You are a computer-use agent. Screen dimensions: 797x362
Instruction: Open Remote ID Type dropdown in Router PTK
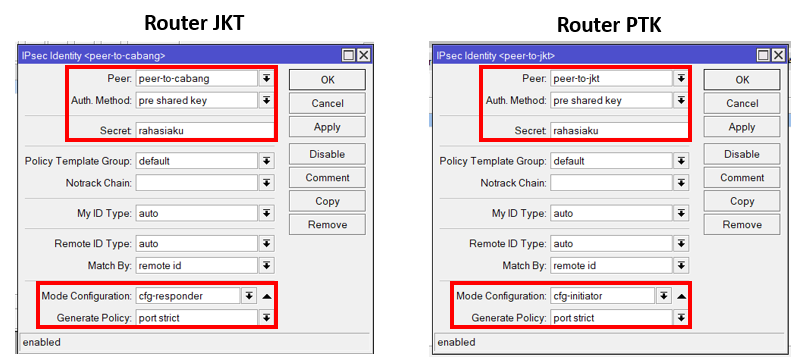[x=681, y=244]
